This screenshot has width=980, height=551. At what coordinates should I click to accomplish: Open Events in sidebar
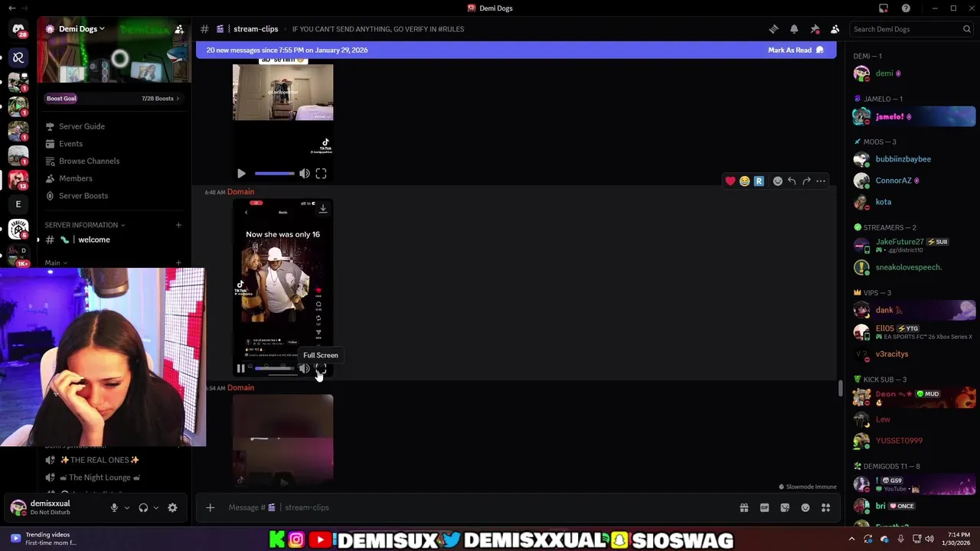point(70,144)
